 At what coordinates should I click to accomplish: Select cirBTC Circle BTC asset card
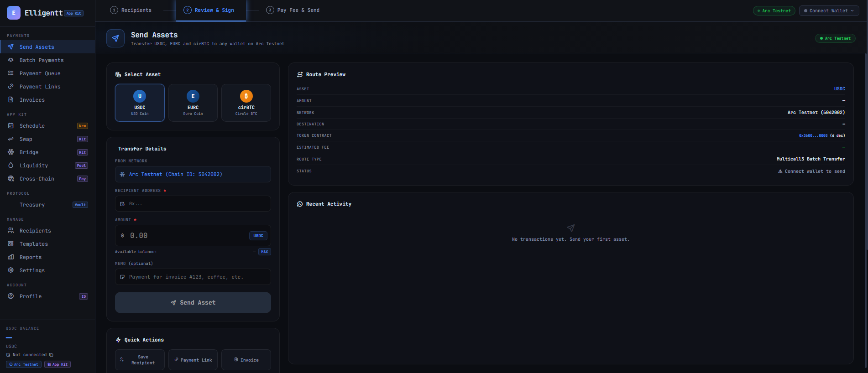coord(246,103)
